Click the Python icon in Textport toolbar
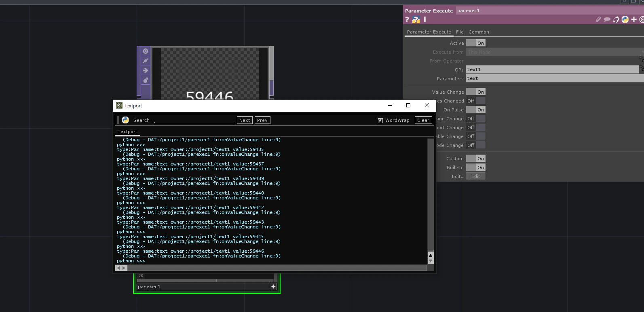 [x=125, y=120]
